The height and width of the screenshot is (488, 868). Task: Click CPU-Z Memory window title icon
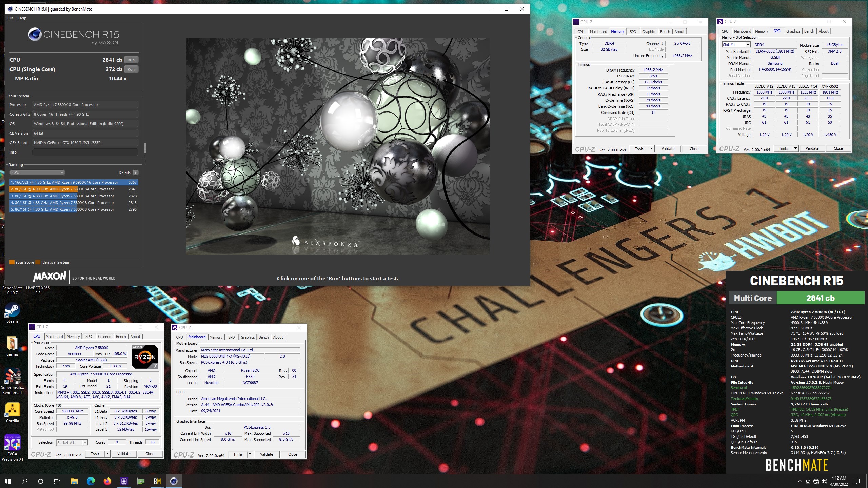click(576, 22)
